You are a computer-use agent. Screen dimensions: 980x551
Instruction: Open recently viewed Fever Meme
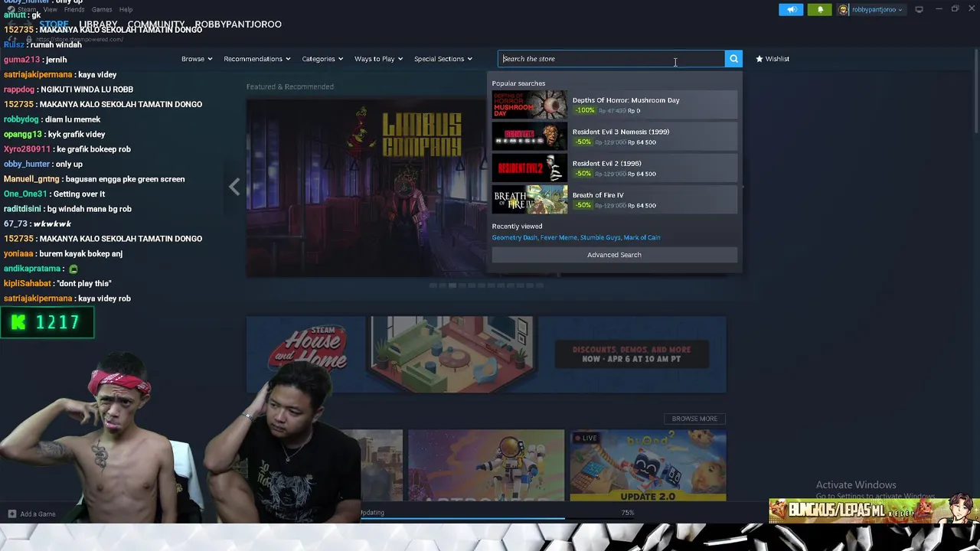tap(558, 237)
